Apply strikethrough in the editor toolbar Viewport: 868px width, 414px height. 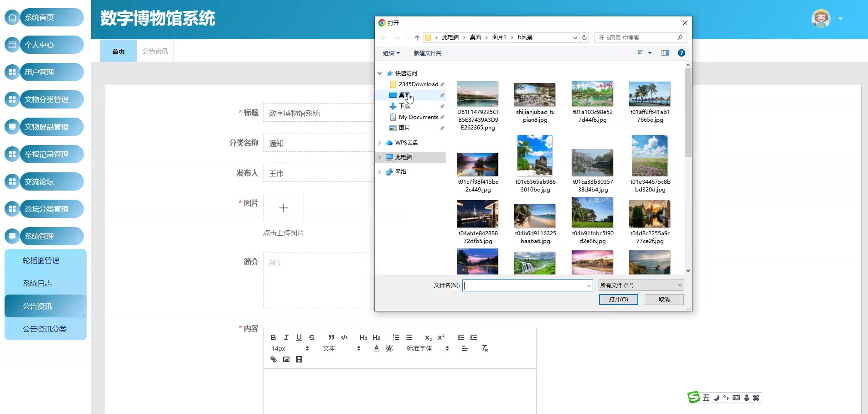(x=312, y=337)
